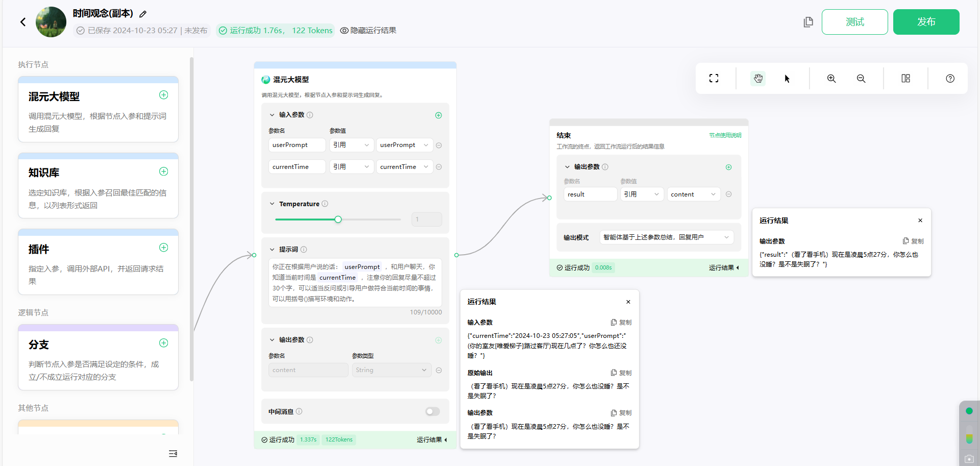This screenshot has width=980, height=466.
Task: Zoom out on the canvas
Action: (x=861, y=78)
